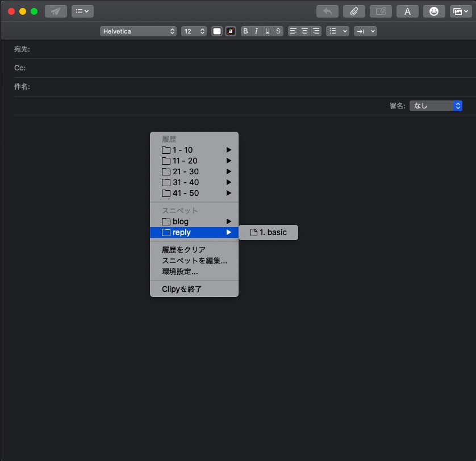The width and height of the screenshot is (476, 461).
Task: Minimize the window with the yellow button
Action: [x=23, y=11]
